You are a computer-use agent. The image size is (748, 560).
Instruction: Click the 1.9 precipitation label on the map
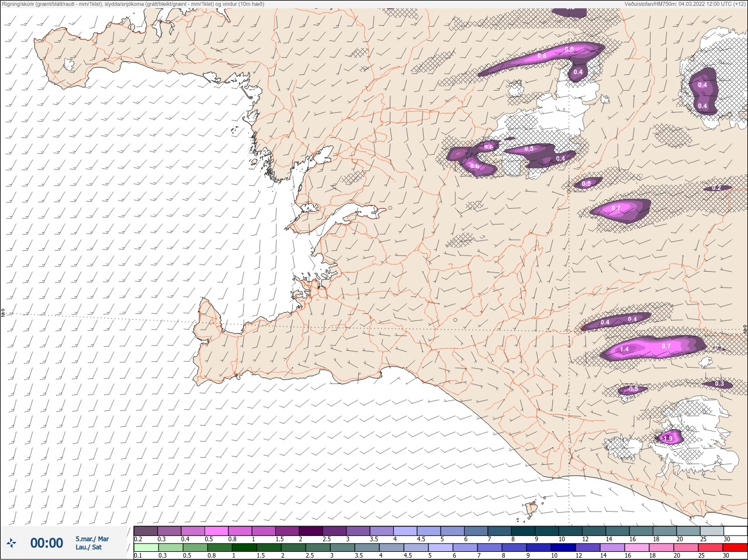(667, 438)
